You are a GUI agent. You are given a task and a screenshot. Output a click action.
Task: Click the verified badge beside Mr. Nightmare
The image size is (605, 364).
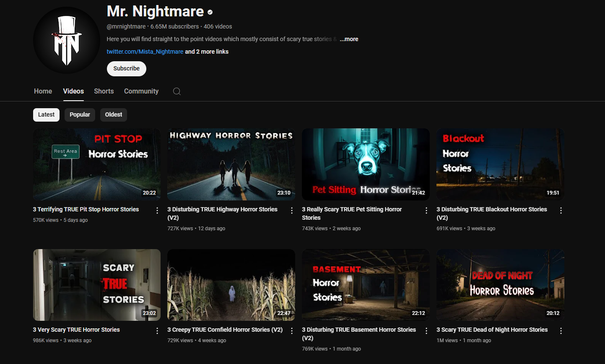point(210,12)
